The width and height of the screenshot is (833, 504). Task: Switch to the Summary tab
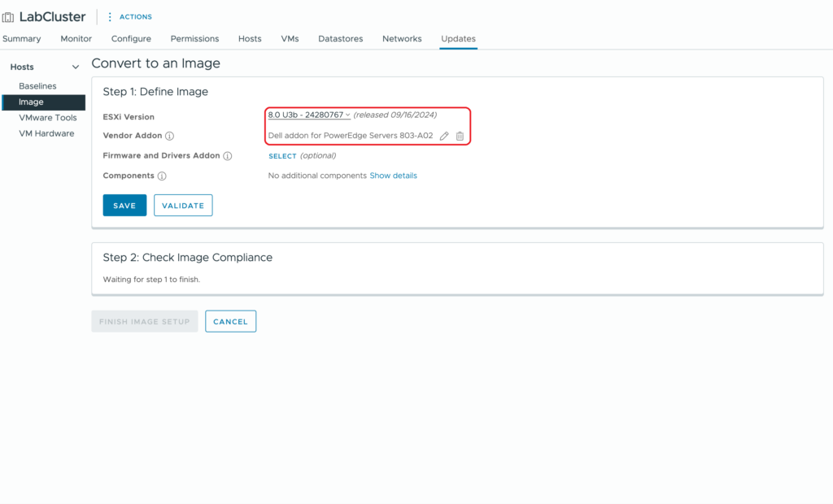21,39
